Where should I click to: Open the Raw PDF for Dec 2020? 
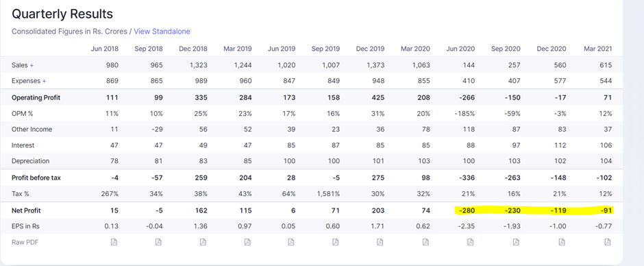click(x=562, y=242)
